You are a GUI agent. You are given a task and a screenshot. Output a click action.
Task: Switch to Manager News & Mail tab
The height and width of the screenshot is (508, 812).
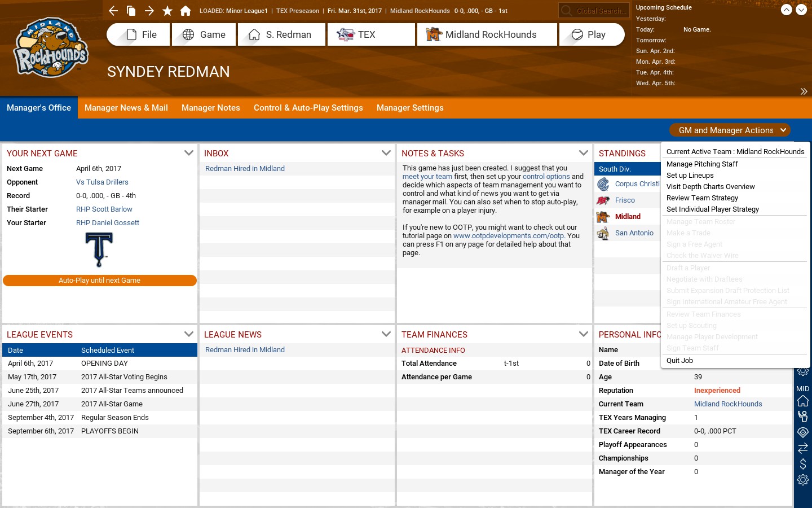(126, 108)
